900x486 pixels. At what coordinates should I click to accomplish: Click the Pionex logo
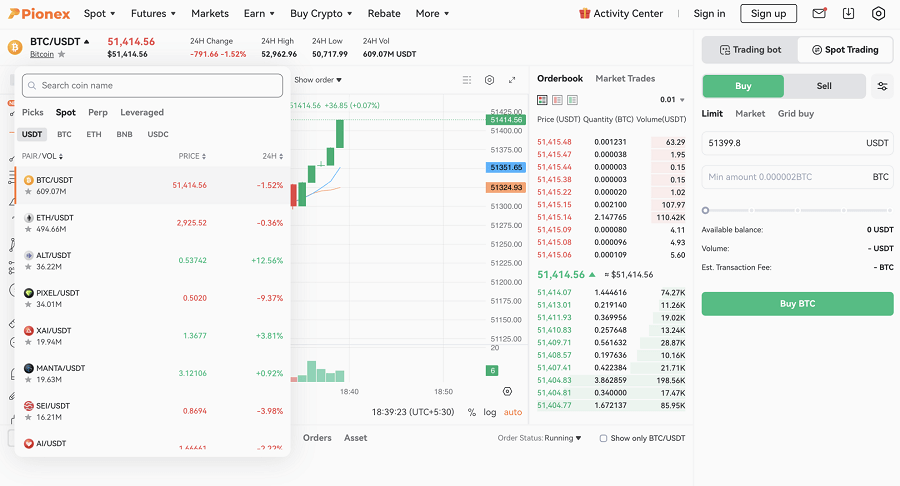[x=39, y=14]
